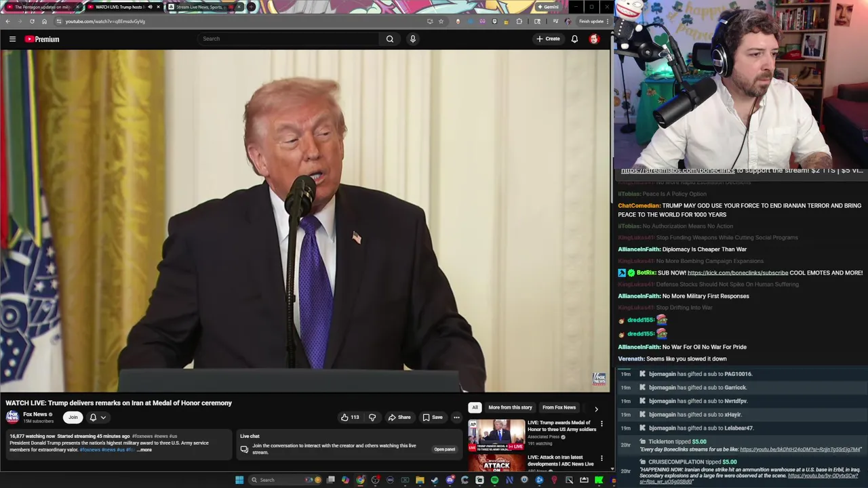The image size is (868, 488).
Task: Switch to the Stream Live News, Sports tab
Action: point(204,7)
